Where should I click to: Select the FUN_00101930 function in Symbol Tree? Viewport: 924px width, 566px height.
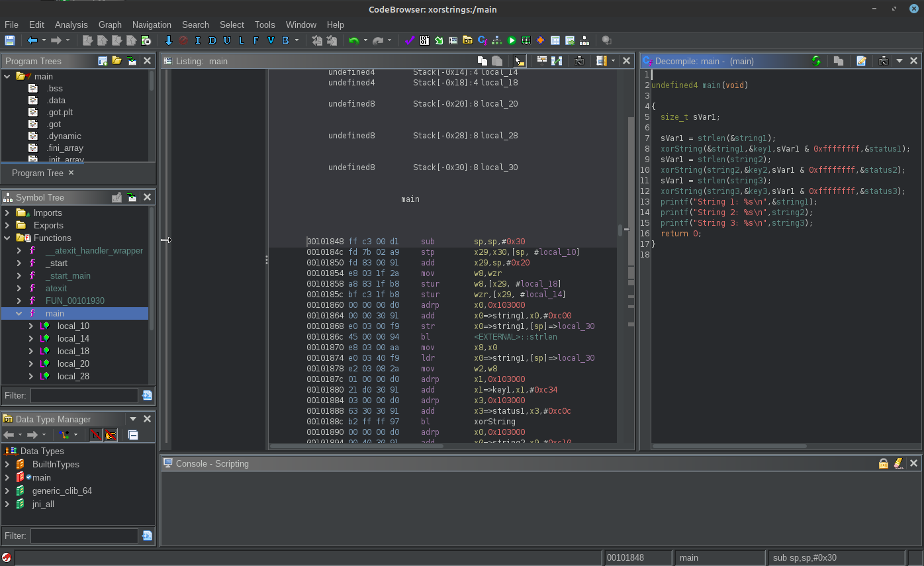click(74, 301)
